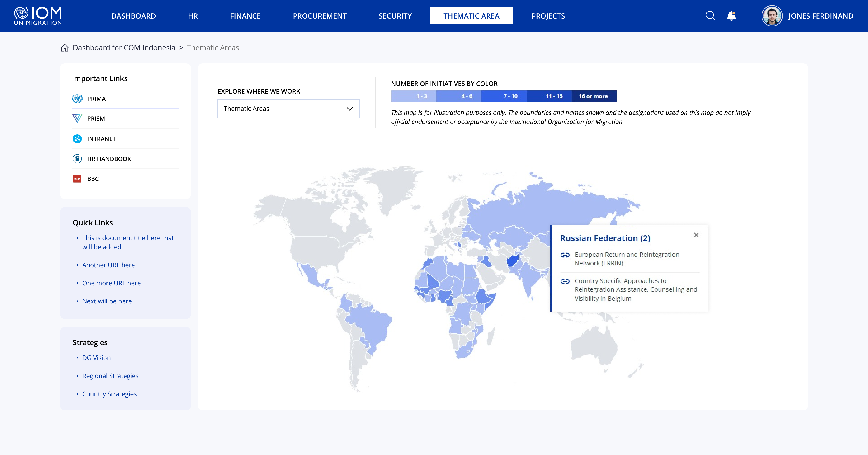Screen dimensions: 868x455
Task: Open notifications bell icon
Action: tap(731, 16)
